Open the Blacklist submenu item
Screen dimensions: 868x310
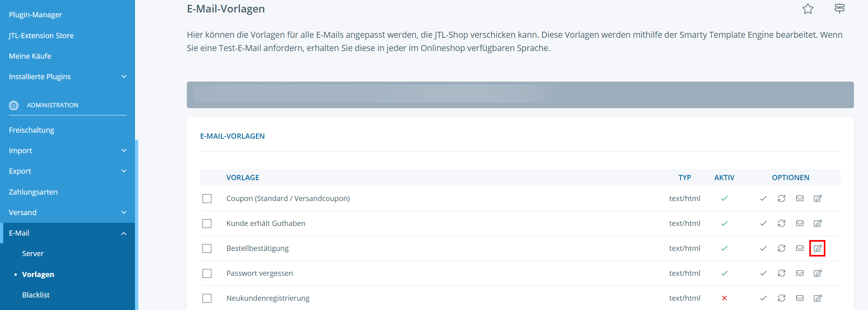(x=36, y=295)
